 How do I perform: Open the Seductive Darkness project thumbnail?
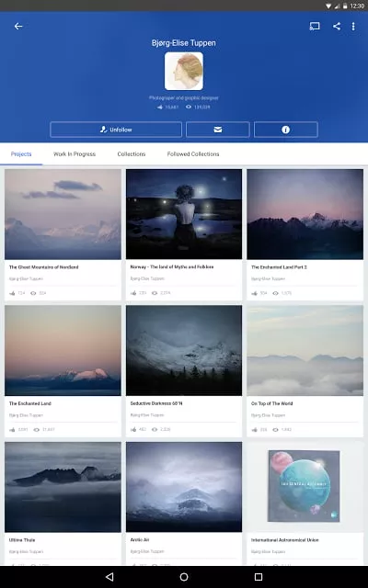(184, 350)
